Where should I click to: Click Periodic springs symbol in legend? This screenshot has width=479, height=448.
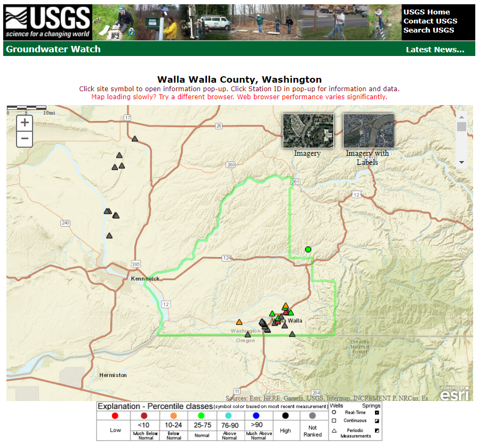click(x=377, y=430)
